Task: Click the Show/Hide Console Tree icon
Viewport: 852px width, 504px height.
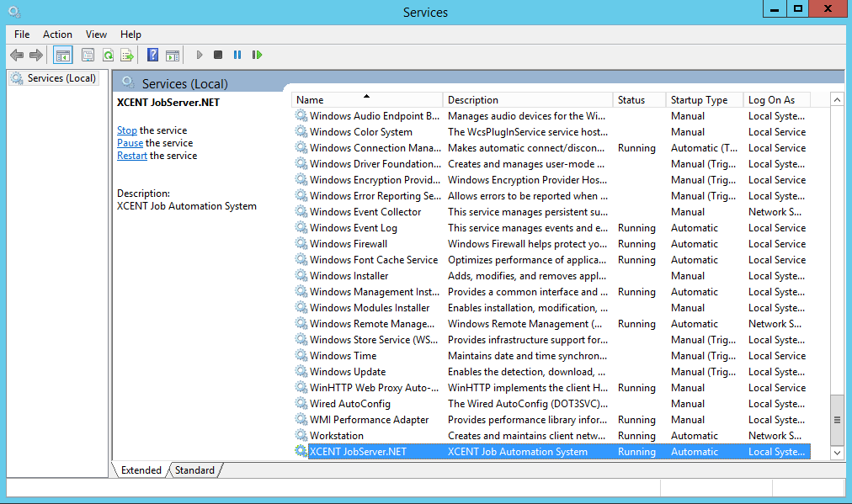Action: point(62,56)
